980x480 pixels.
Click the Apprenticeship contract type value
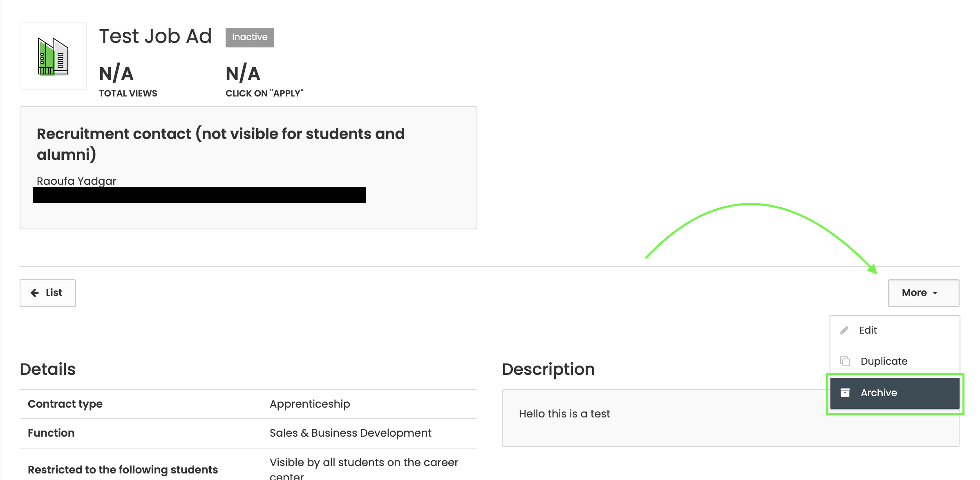[x=310, y=404]
